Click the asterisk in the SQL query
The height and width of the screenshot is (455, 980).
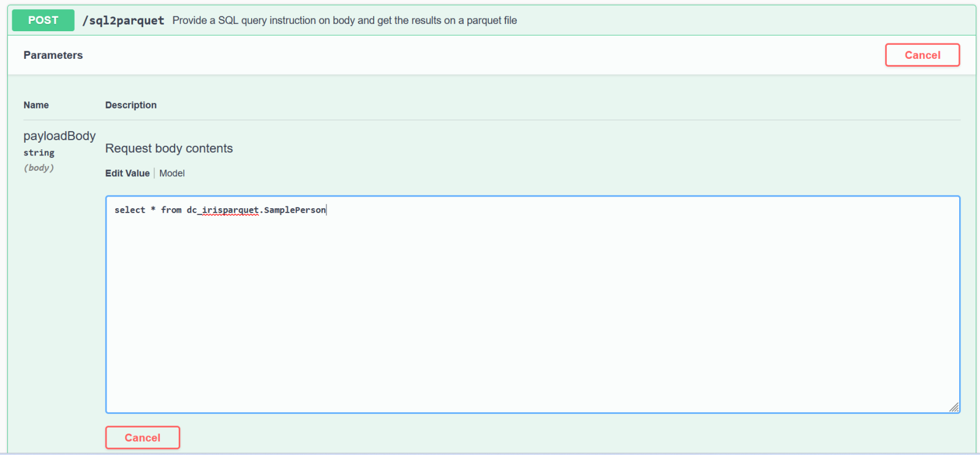click(x=153, y=209)
